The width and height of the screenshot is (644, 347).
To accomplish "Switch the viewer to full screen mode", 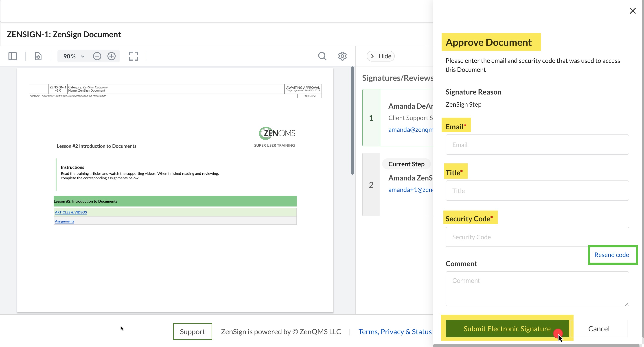I will [134, 56].
